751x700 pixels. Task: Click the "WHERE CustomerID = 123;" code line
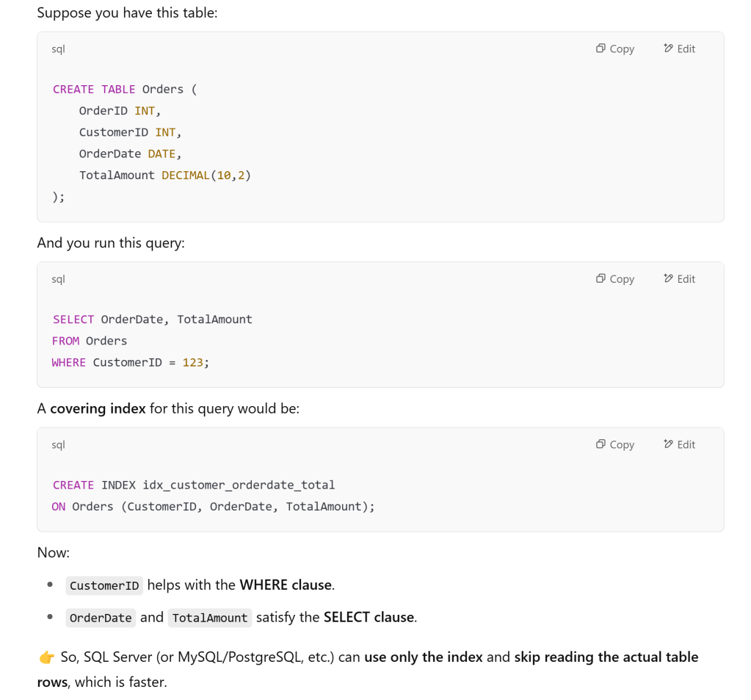[x=131, y=362]
